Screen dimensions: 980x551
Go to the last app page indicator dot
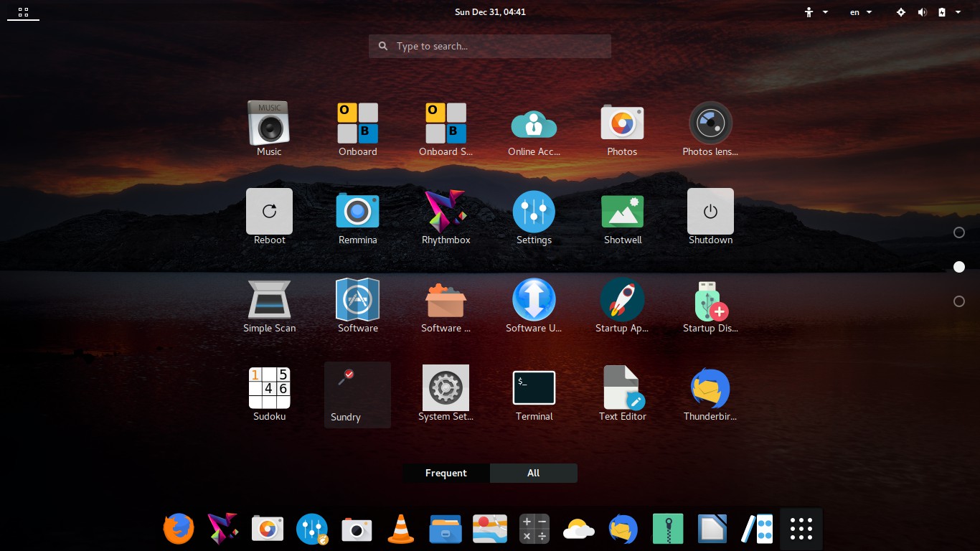coord(959,301)
